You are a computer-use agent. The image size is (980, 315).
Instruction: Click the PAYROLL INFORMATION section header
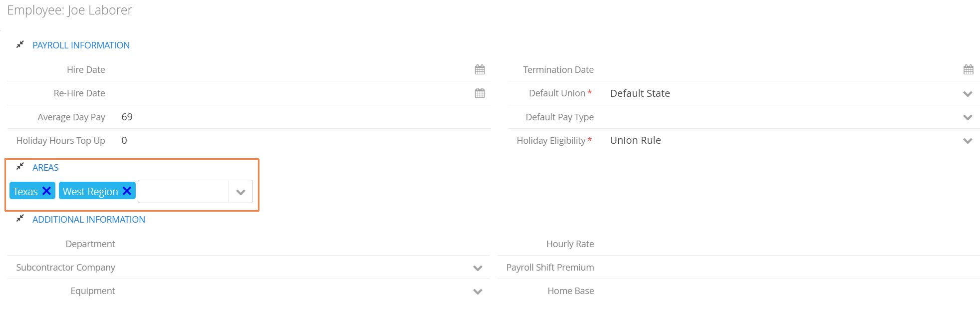click(x=81, y=45)
